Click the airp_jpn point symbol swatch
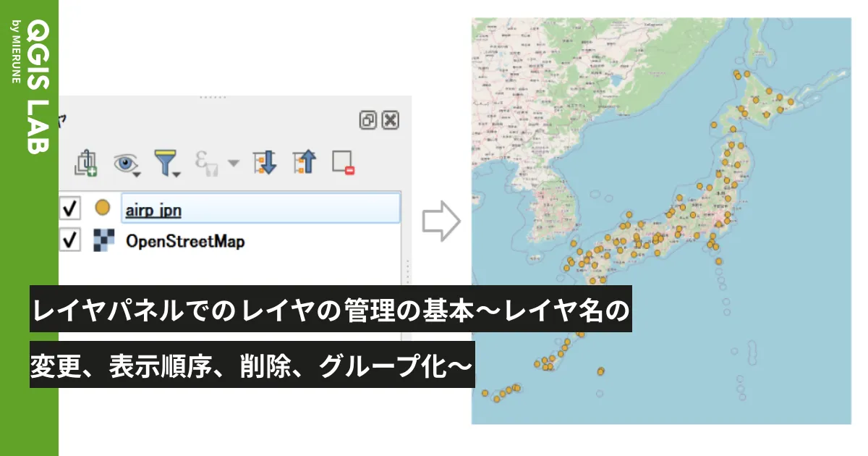This screenshot has width=868, height=456. point(103,209)
